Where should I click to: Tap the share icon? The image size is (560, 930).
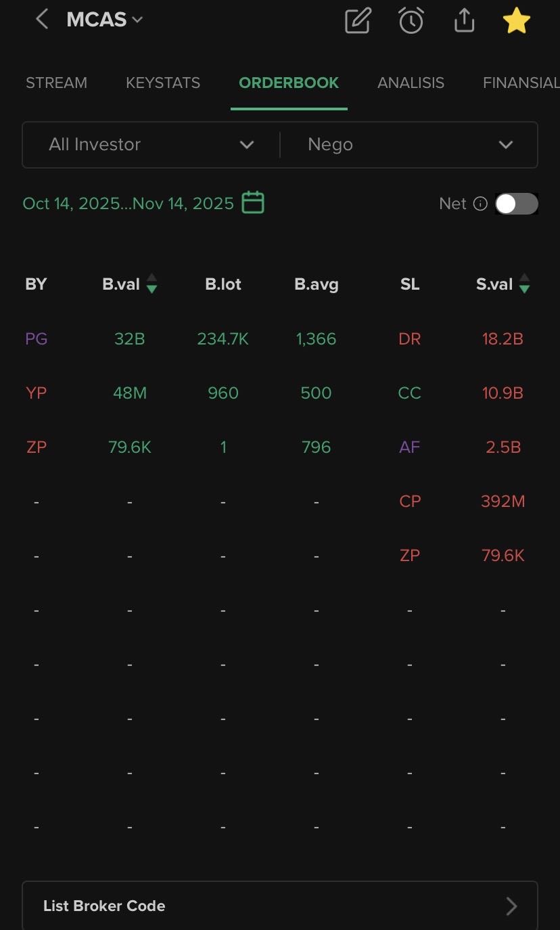[x=464, y=21]
